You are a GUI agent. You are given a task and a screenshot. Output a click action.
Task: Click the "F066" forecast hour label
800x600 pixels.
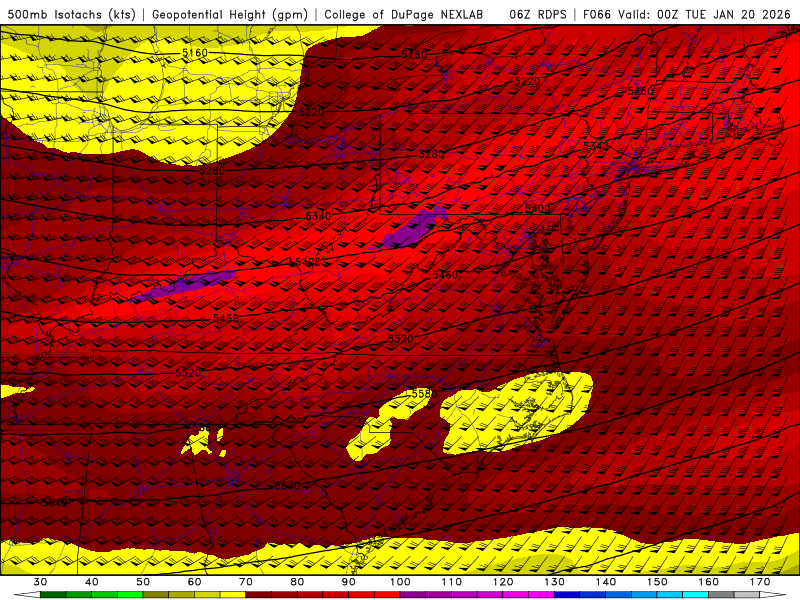coord(597,15)
